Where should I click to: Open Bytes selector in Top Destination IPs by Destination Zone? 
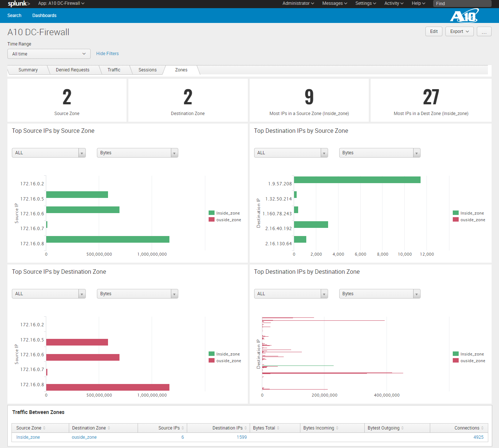[x=380, y=294]
